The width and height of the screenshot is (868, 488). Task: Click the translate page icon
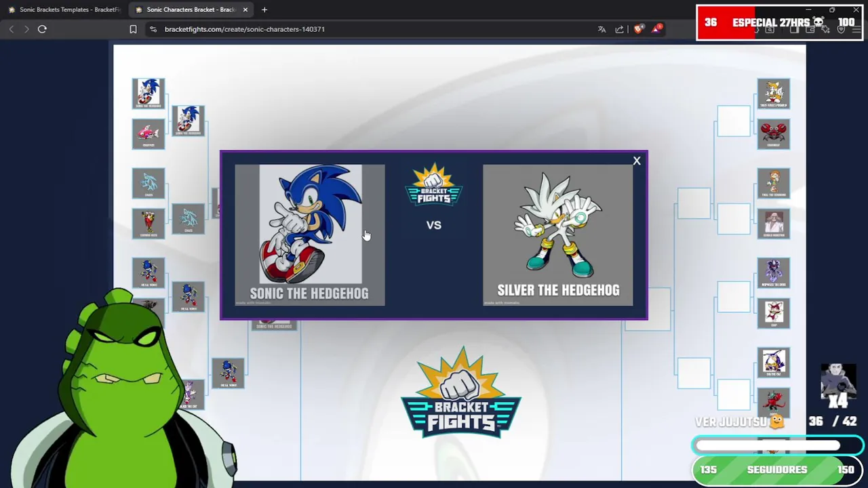point(601,29)
